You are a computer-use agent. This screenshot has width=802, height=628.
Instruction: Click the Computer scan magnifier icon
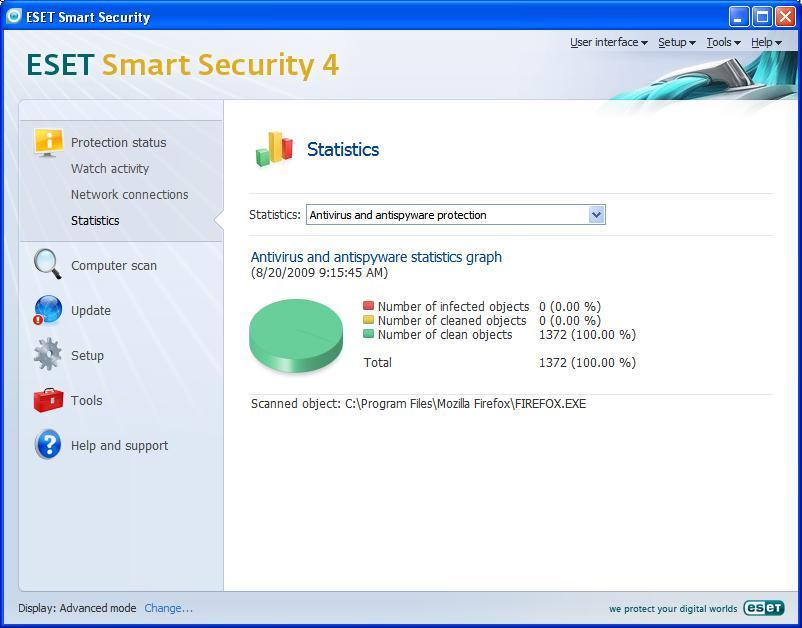pyautogui.click(x=47, y=264)
